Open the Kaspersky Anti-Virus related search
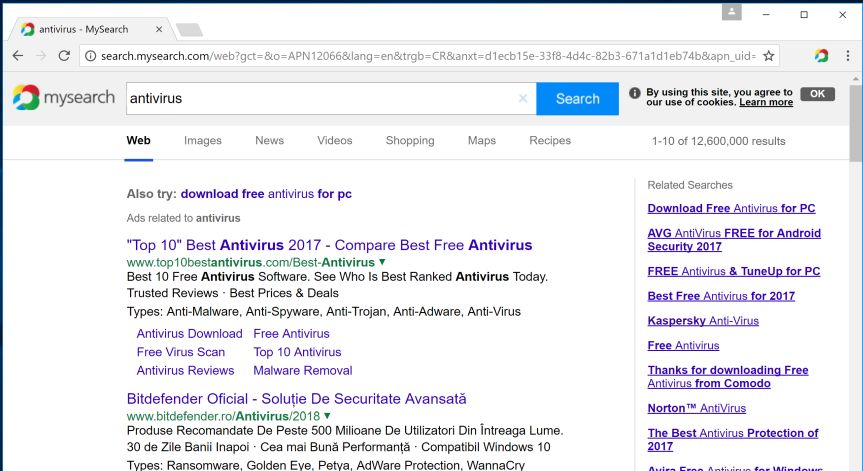The image size is (863, 471). [703, 321]
